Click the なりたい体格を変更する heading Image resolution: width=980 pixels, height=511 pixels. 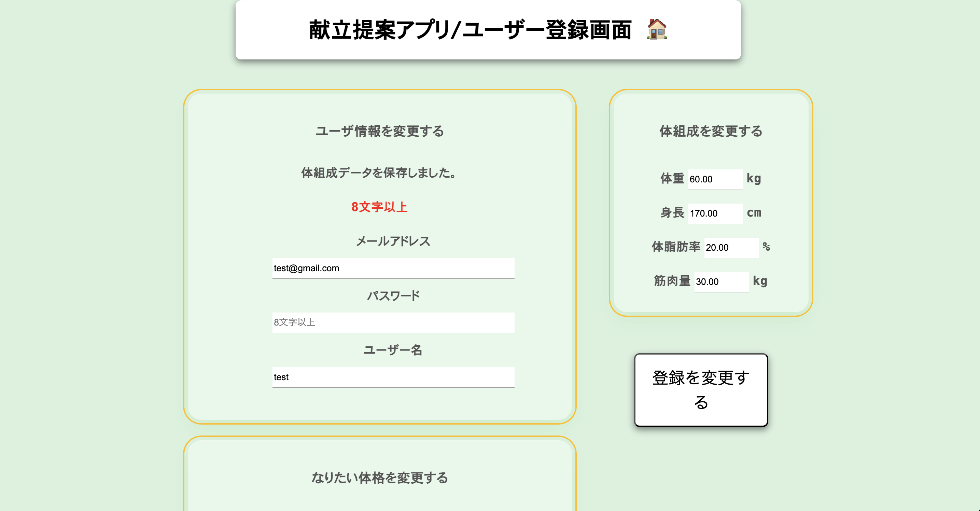(380, 478)
